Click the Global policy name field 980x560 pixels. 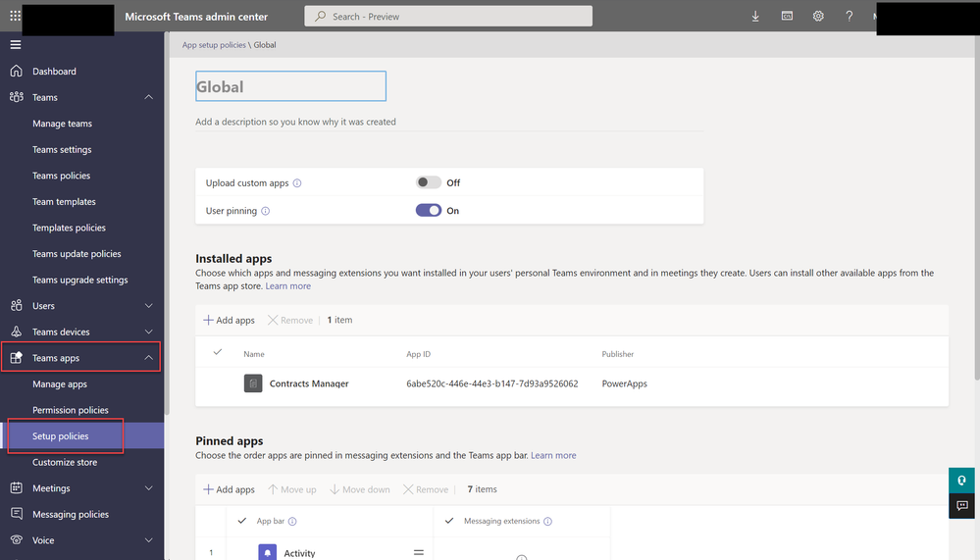click(290, 86)
